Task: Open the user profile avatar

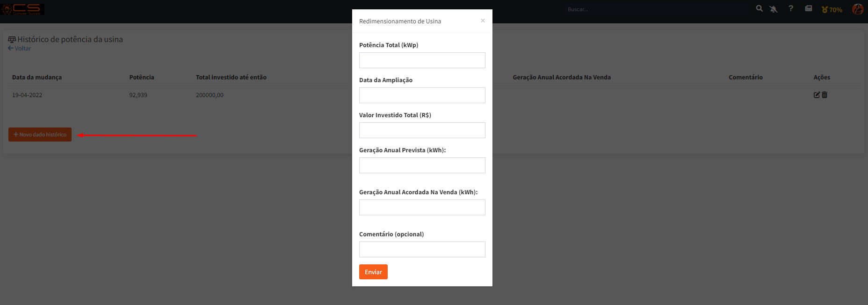Action: [857, 9]
